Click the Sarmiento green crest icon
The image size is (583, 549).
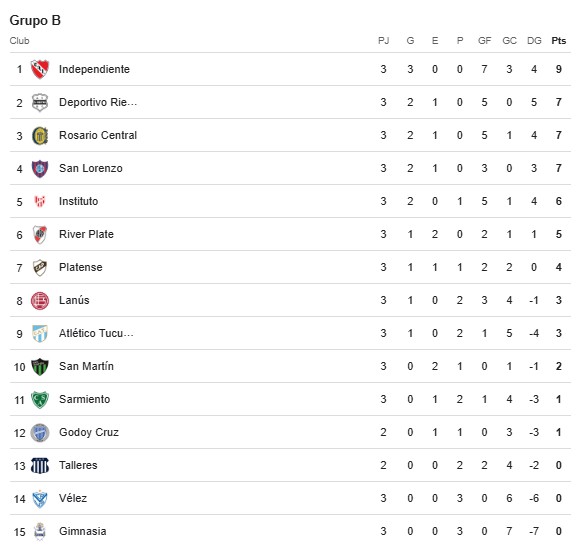pyautogui.click(x=40, y=400)
